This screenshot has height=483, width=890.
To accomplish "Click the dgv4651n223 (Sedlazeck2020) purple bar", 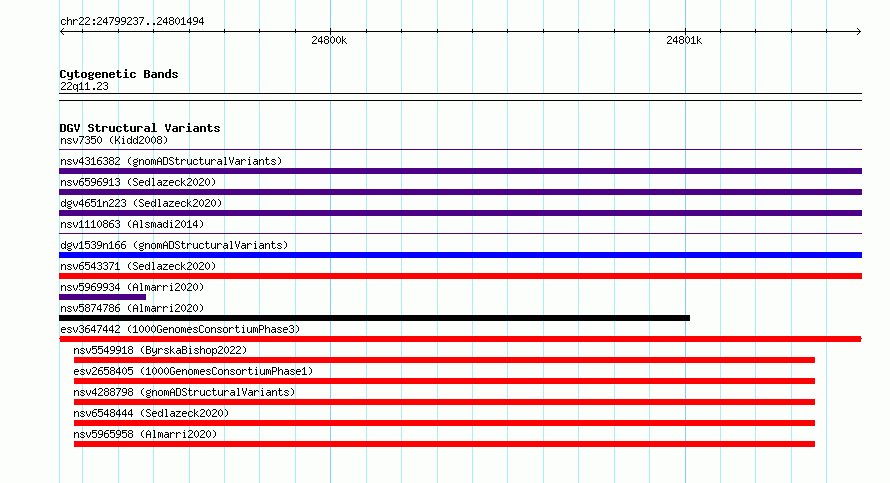I will coord(460,213).
